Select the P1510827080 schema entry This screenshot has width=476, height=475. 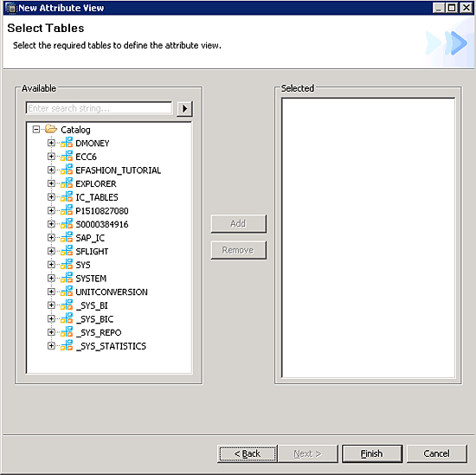point(102,210)
